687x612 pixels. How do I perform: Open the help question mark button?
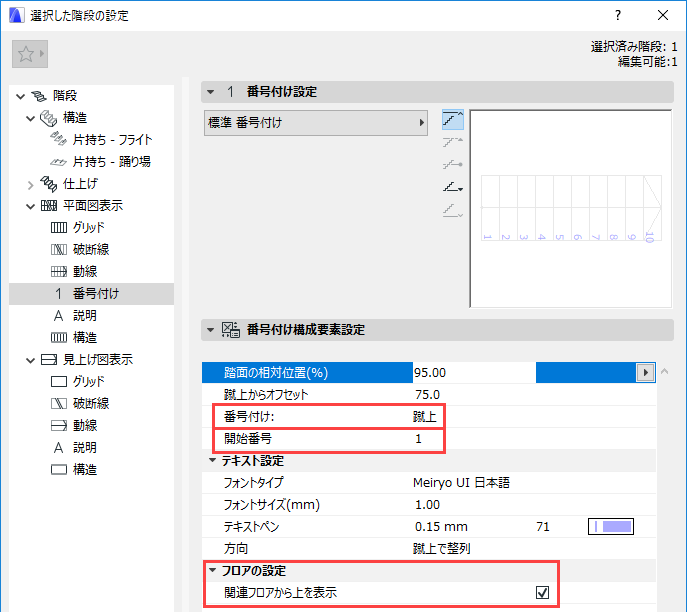[618, 15]
